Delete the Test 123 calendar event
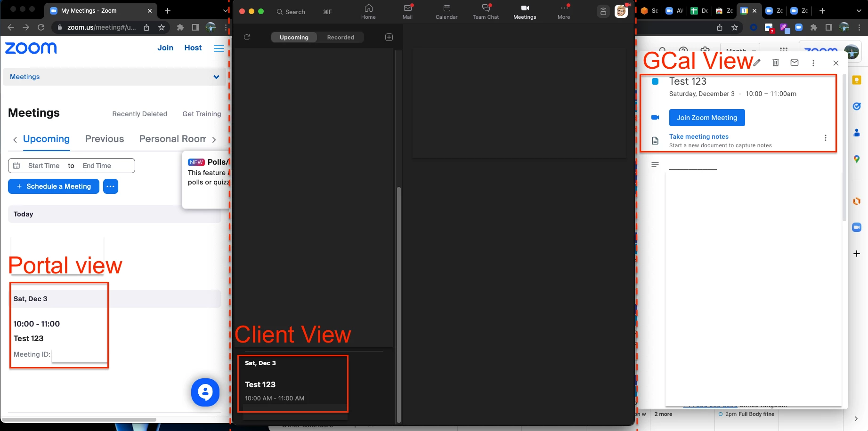This screenshot has width=868, height=431. 776,63
